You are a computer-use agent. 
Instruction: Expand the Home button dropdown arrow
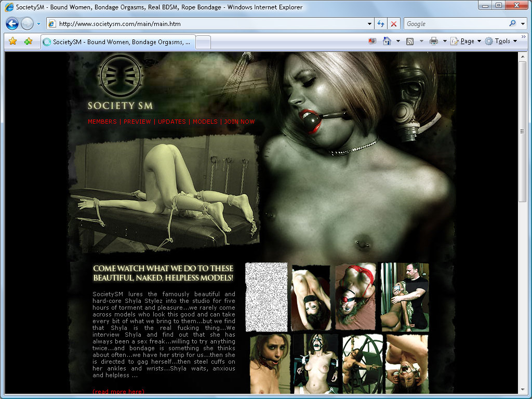[398, 41]
